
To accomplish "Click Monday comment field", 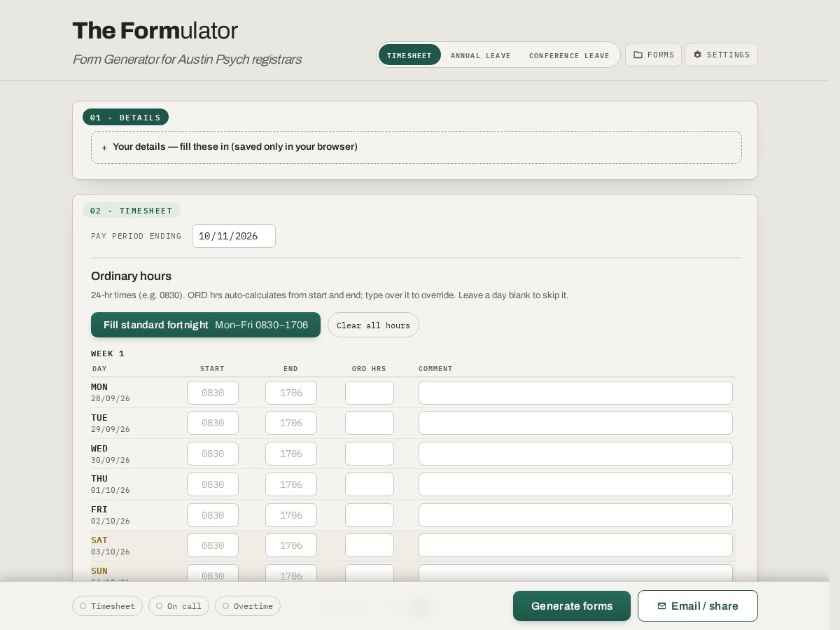I will (575, 393).
